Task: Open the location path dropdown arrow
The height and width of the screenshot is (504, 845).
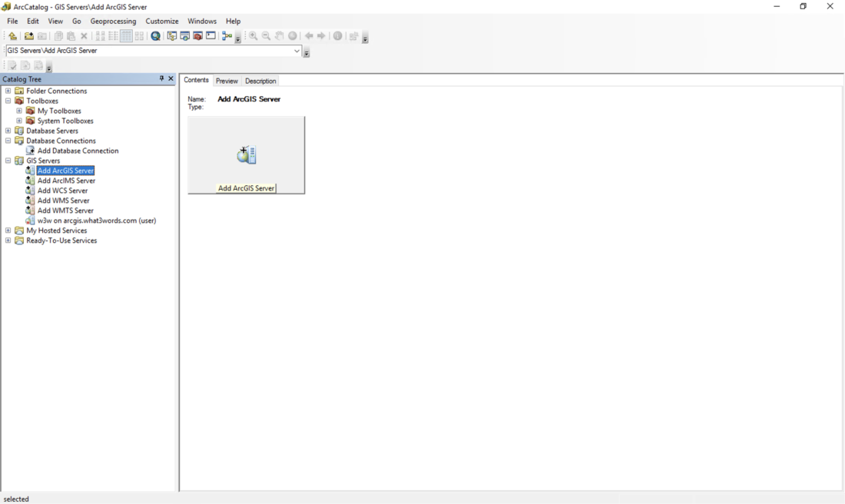Action: [x=297, y=51]
